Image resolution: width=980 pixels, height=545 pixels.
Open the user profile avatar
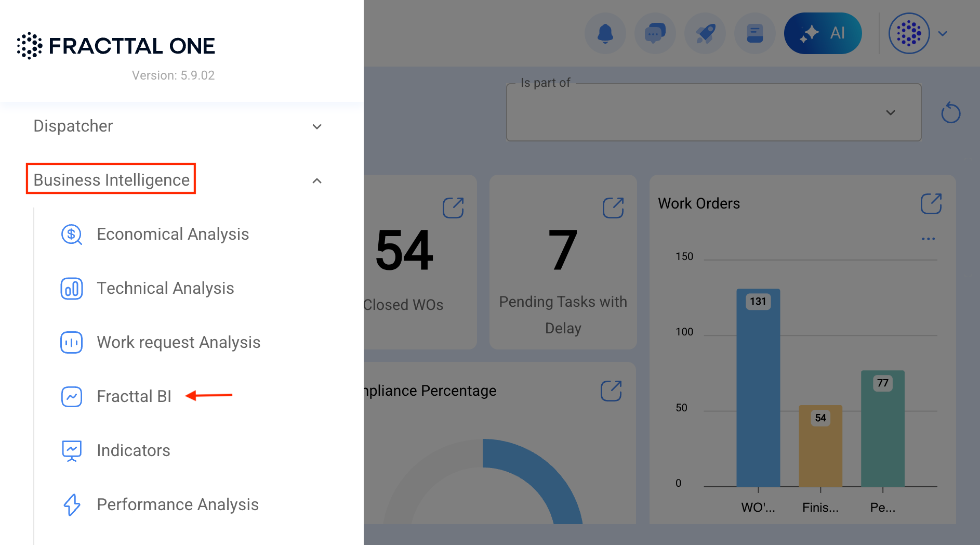(x=909, y=33)
